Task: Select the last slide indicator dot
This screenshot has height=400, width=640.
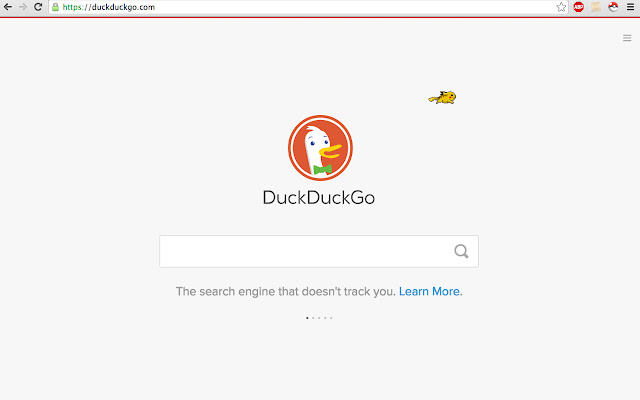Action: [331, 318]
